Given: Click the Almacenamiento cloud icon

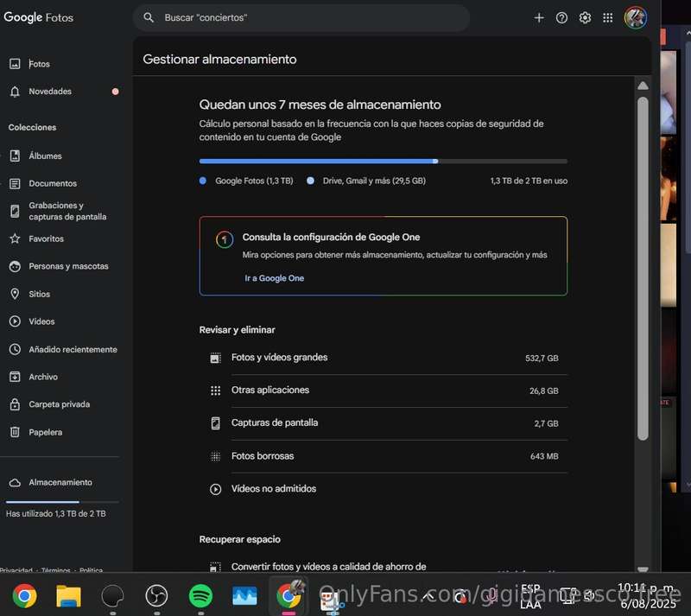Looking at the screenshot, I should [x=15, y=482].
